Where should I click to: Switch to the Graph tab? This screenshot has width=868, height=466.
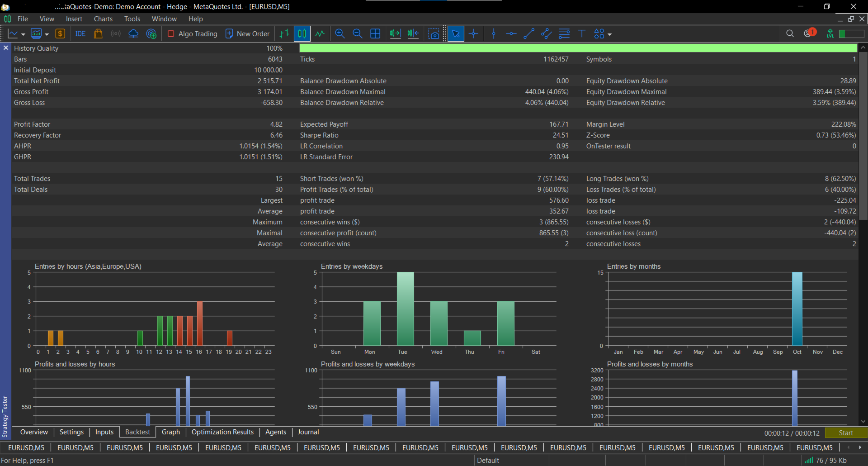tap(171, 432)
